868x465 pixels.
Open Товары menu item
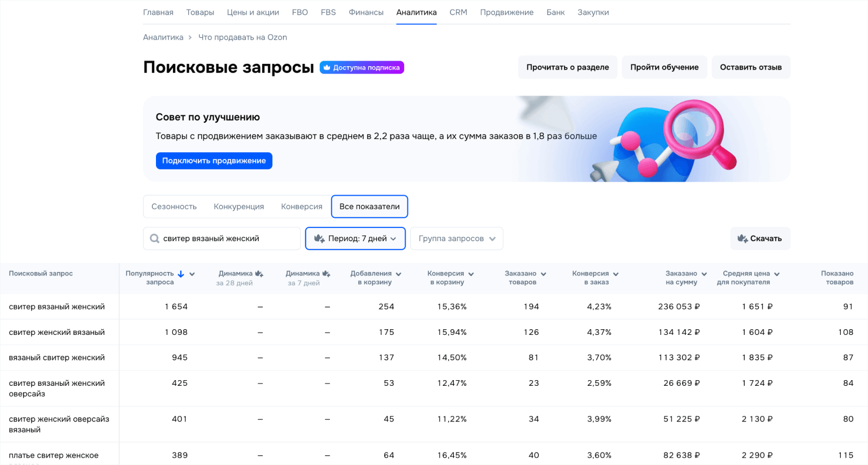(200, 12)
